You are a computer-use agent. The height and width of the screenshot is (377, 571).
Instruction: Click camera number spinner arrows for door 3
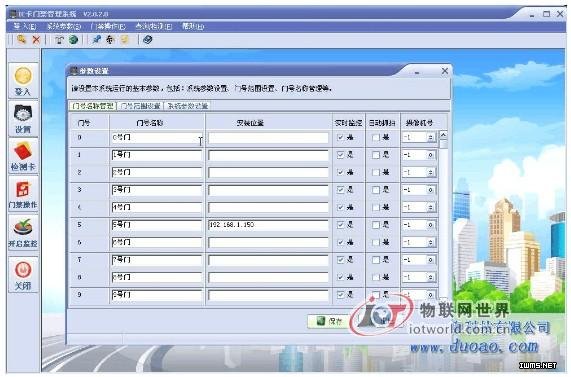tap(430, 190)
